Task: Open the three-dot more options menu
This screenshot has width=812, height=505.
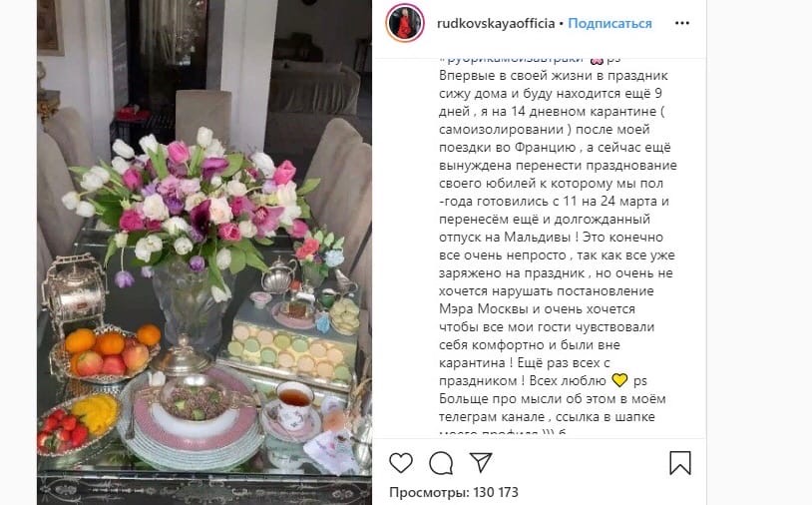Action: click(x=682, y=23)
